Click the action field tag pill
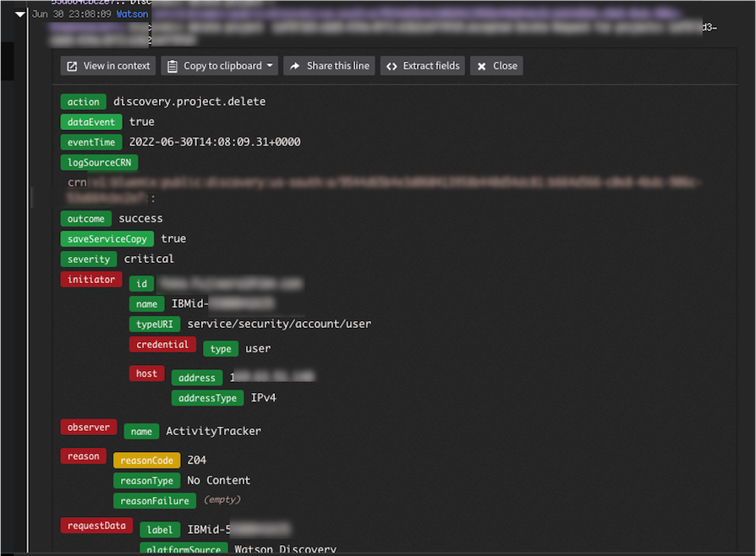The width and height of the screenshot is (756, 556). [x=83, y=101]
